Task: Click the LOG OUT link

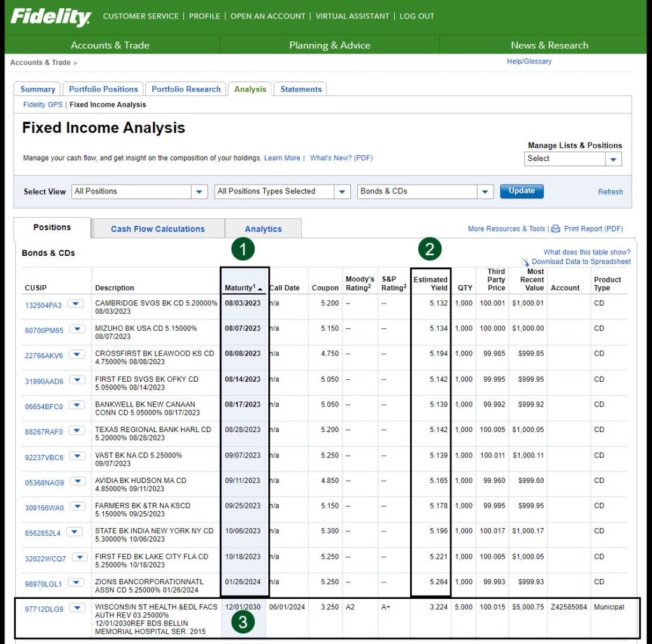Action: [417, 16]
